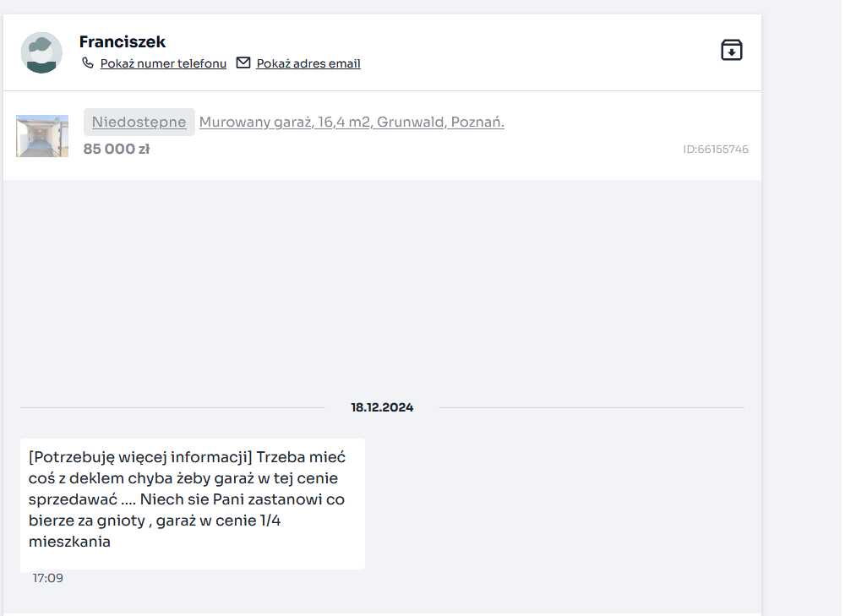This screenshot has width=845, height=616.
Task: Click the email envelope icon
Action: coord(243,63)
